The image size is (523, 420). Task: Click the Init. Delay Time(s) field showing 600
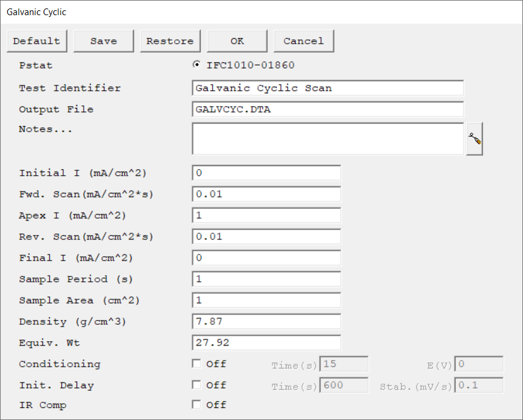(344, 385)
